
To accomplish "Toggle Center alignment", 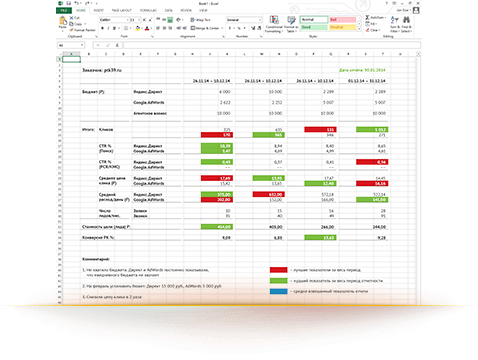I will pos(164,28).
